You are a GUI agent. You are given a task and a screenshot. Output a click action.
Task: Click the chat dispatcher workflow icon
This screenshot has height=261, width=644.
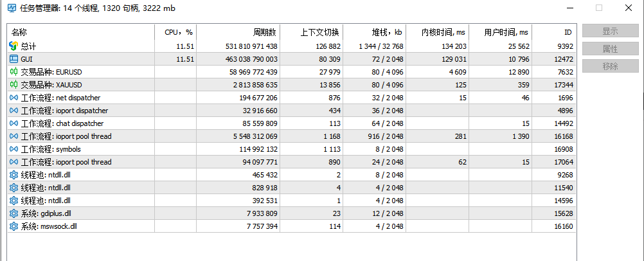point(13,123)
